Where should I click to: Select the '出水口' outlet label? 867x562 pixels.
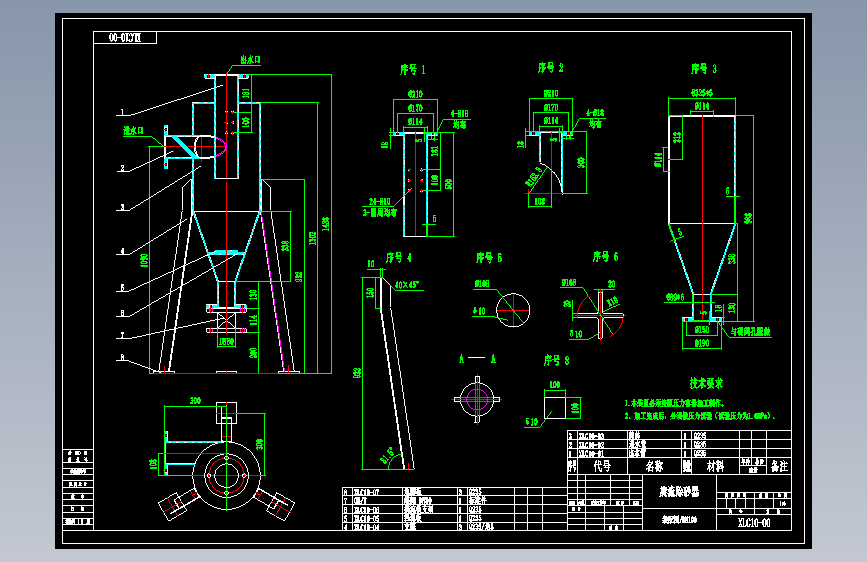(250, 59)
